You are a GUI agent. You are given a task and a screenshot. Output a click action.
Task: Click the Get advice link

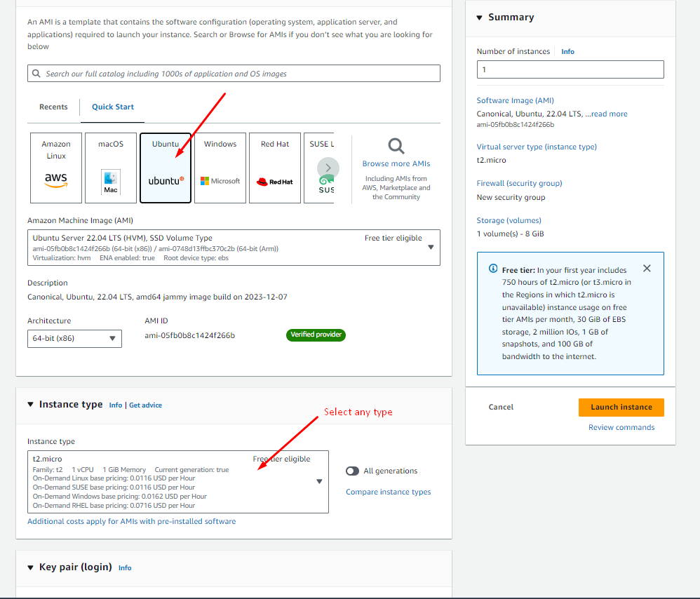point(145,405)
